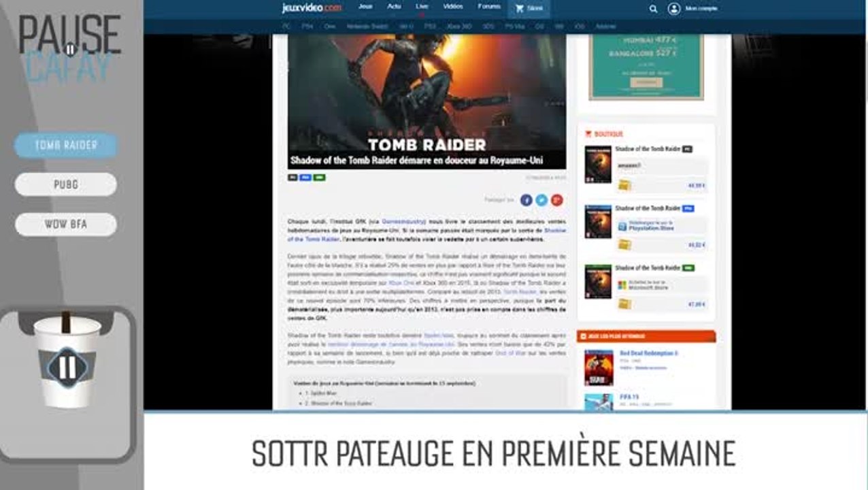
Task: Click the Pause Cafay logo
Action: click(x=69, y=49)
